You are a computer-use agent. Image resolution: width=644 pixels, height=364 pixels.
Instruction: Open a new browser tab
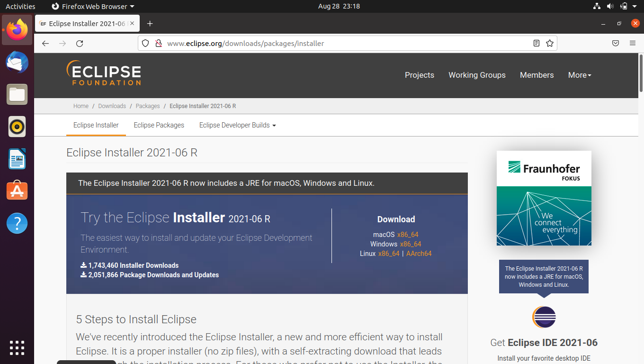[x=150, y=23]
